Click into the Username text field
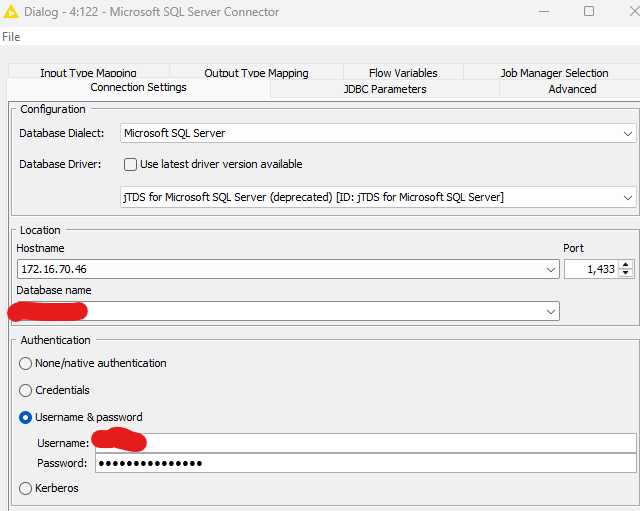Viewport: 640px width, 511px height. point(366,443)
